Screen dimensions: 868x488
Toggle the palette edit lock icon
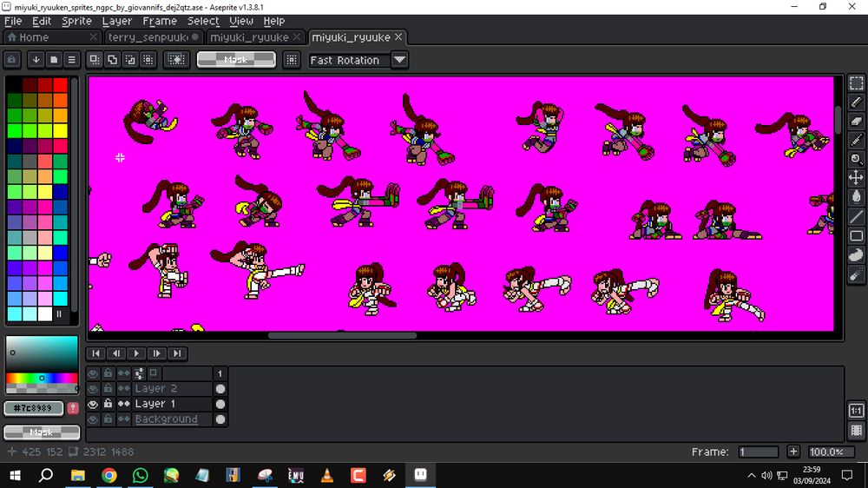point(12,60)
